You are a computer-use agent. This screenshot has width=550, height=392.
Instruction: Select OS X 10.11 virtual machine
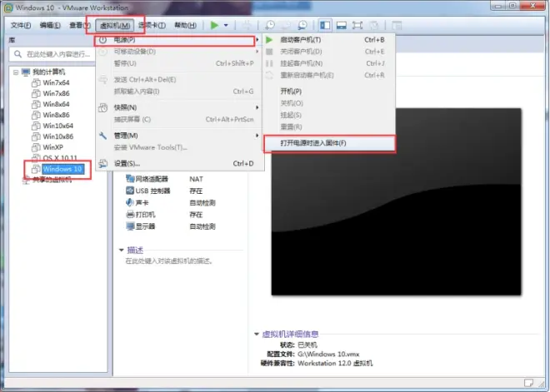click(60, 158)
